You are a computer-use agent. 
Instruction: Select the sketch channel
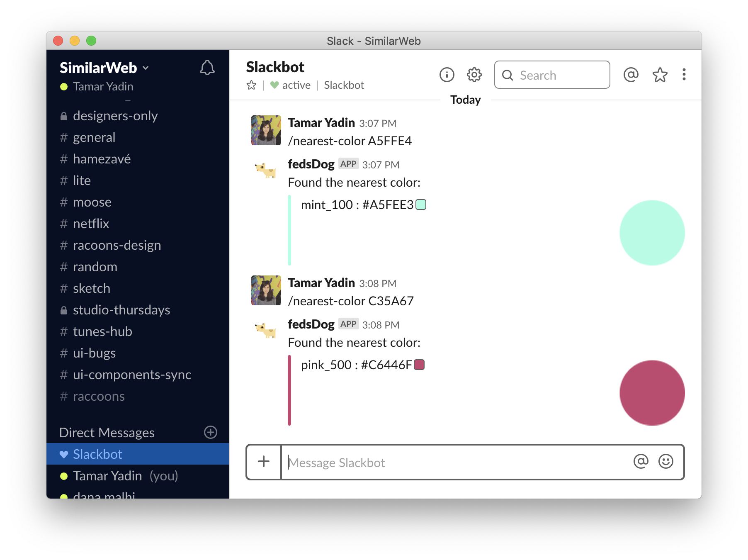[x=137, y=288]
